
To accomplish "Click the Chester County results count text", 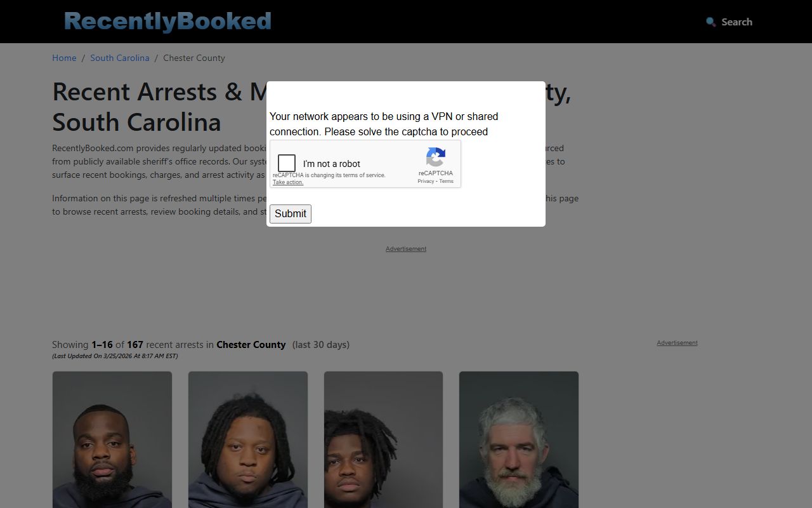I will [200, 345].
